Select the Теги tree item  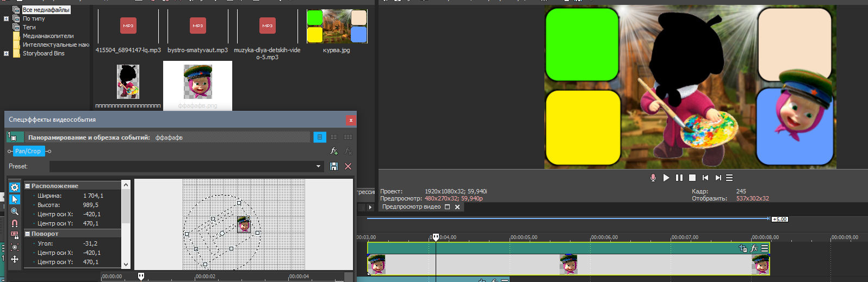(29, 27)
